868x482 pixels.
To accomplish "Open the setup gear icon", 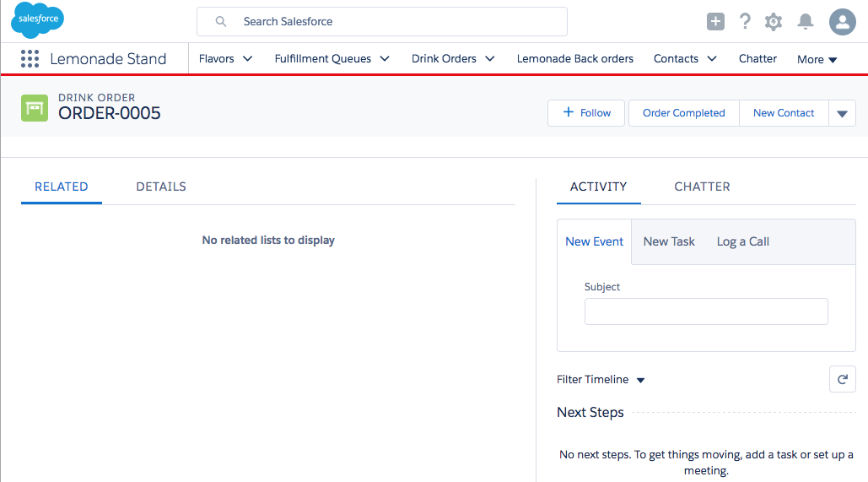I will (774, 22).
